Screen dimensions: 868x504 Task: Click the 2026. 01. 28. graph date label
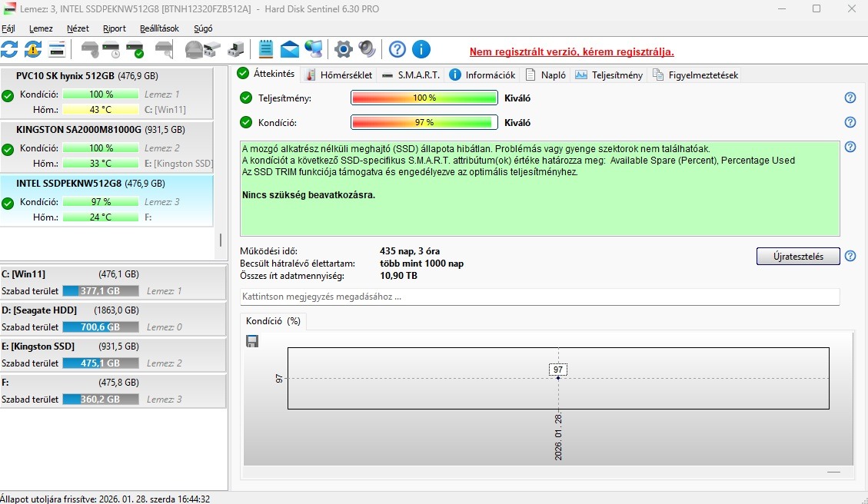coord(558,436)
